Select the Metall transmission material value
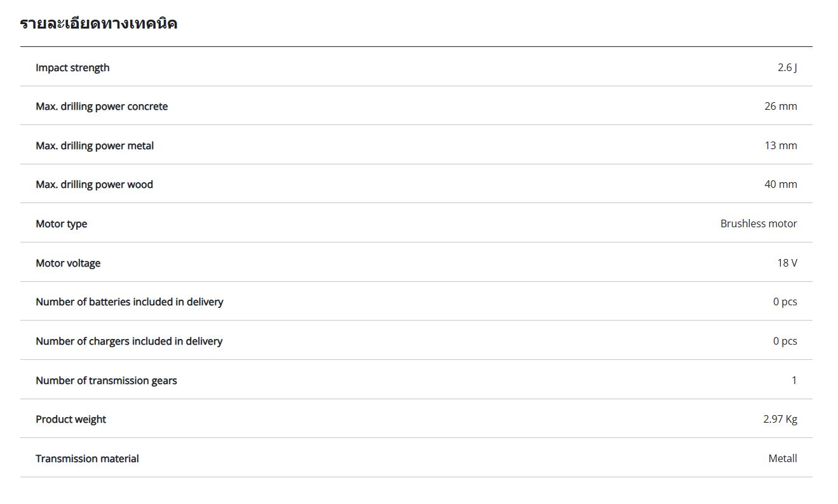 (x=782, y=458)
